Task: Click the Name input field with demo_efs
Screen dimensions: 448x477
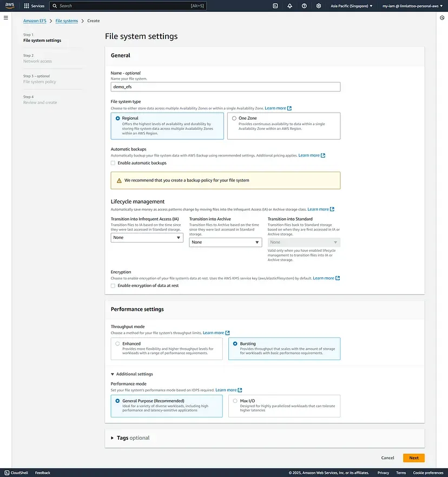Action: tap(226, 87)
